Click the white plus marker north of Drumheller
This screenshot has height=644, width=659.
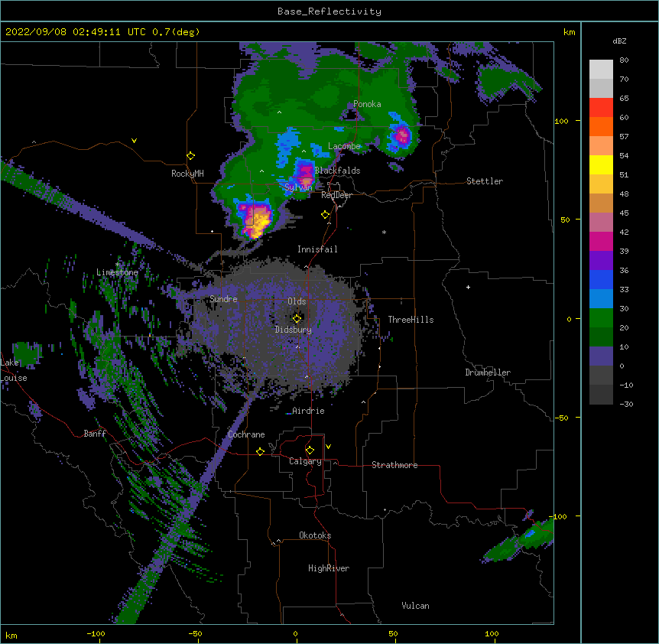coord(468,287)
